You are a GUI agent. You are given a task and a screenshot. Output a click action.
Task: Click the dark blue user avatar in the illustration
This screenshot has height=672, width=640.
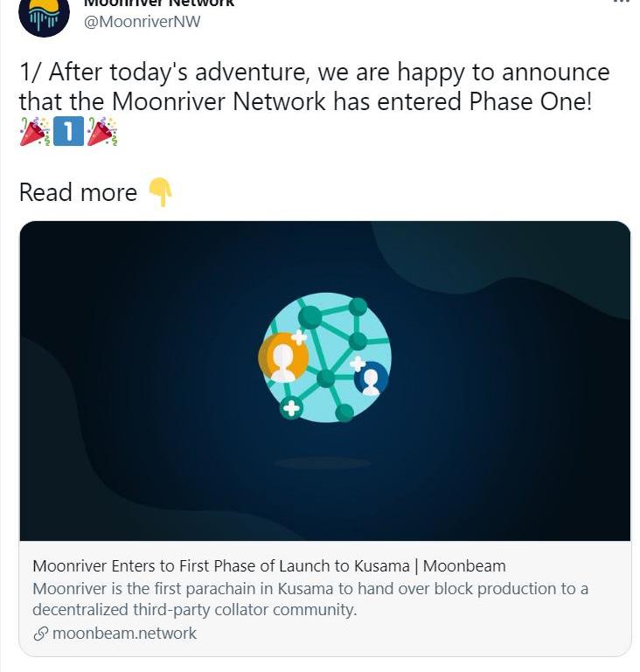coord(371,378)
